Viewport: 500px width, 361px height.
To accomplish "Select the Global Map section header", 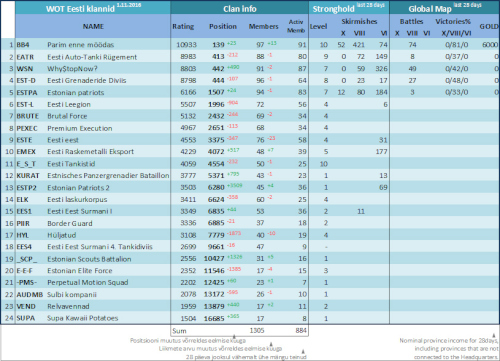I will click(430, 9).
